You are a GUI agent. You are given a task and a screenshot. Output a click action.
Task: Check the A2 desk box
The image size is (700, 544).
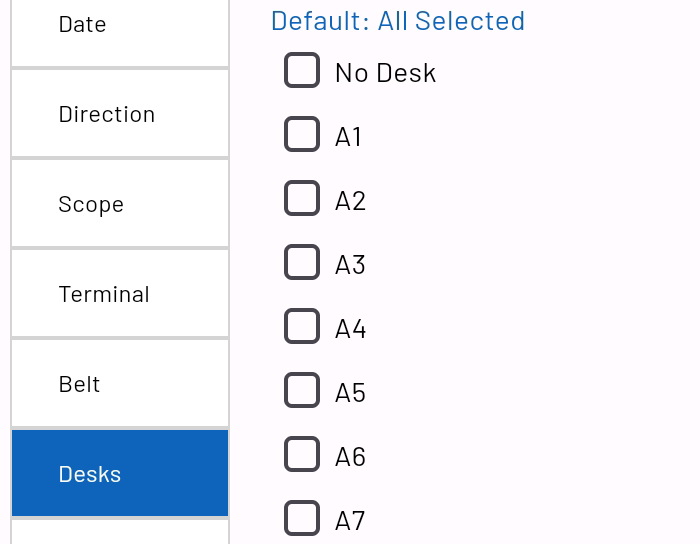coord(302,199)
